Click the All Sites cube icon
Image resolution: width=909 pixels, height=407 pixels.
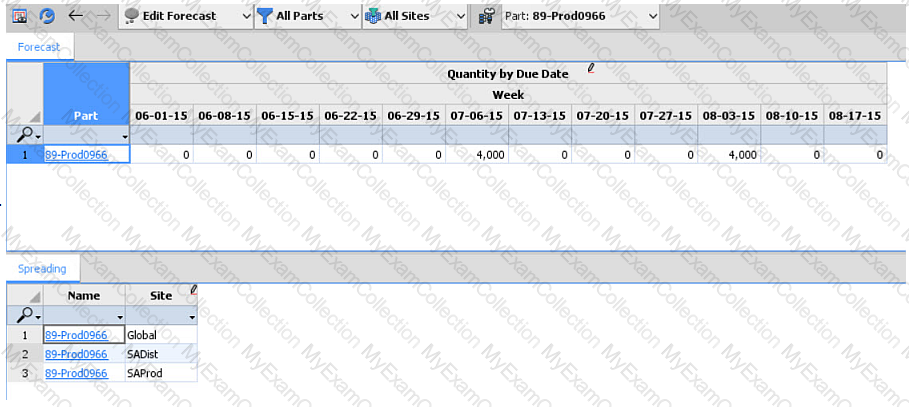click(x=373, y=17)
